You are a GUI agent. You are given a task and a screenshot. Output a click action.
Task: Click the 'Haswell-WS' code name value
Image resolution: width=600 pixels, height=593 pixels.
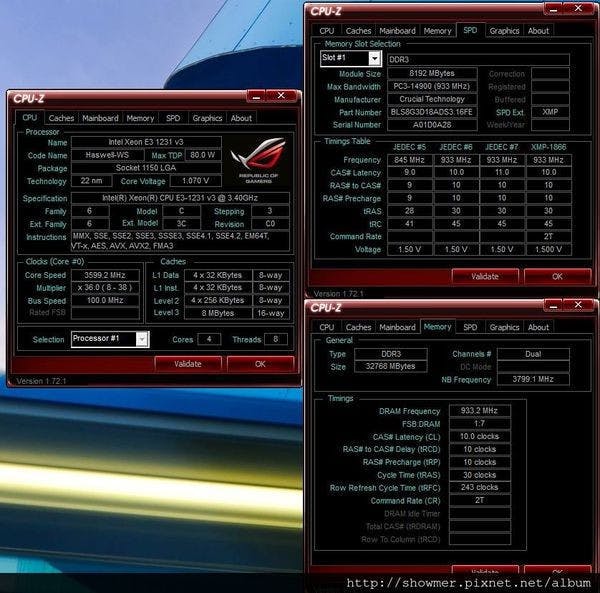[x=108, y=155]
